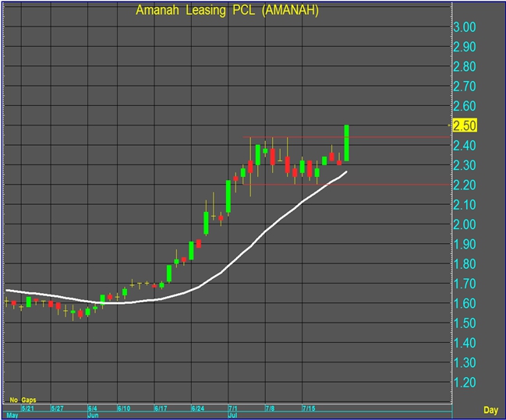506x420 pixels.
Task: Click the May month label
Action: point(12,415)
